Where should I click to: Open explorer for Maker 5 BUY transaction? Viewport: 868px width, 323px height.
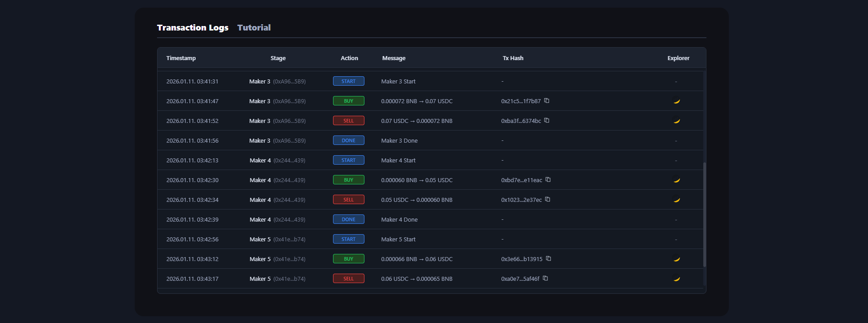pos(676,259)
